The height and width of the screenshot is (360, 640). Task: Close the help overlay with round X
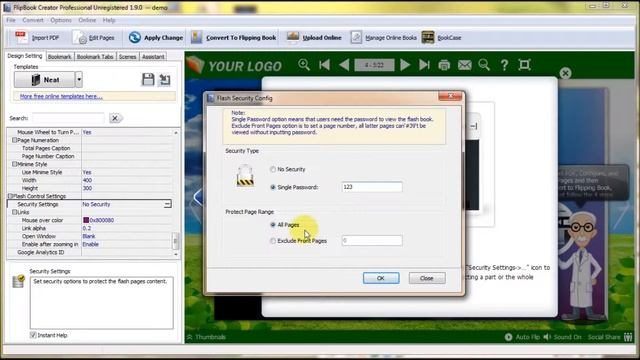565,73
